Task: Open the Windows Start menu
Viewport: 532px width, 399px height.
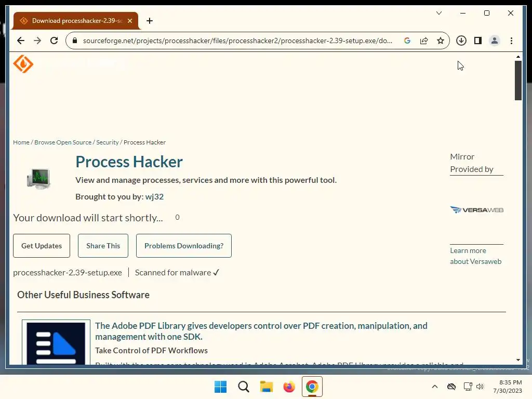Action: tap(220, 387)
